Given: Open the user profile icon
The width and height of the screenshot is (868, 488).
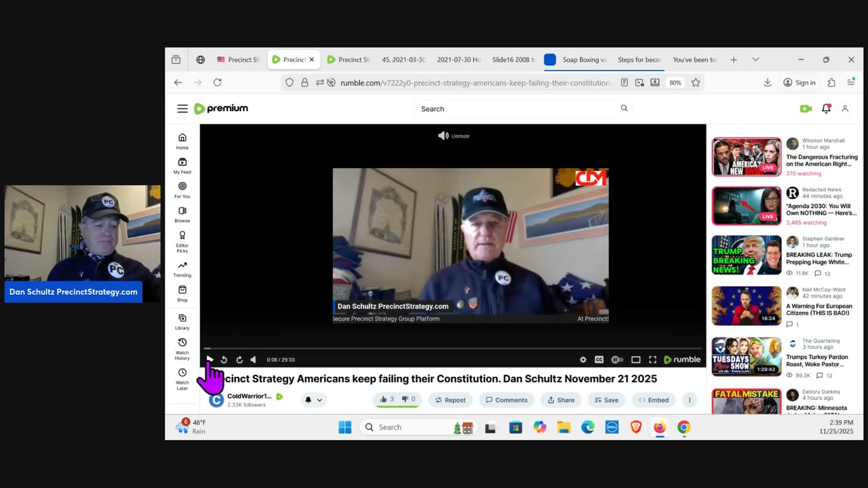Looking at the screenshot, I should click(845, 108).
